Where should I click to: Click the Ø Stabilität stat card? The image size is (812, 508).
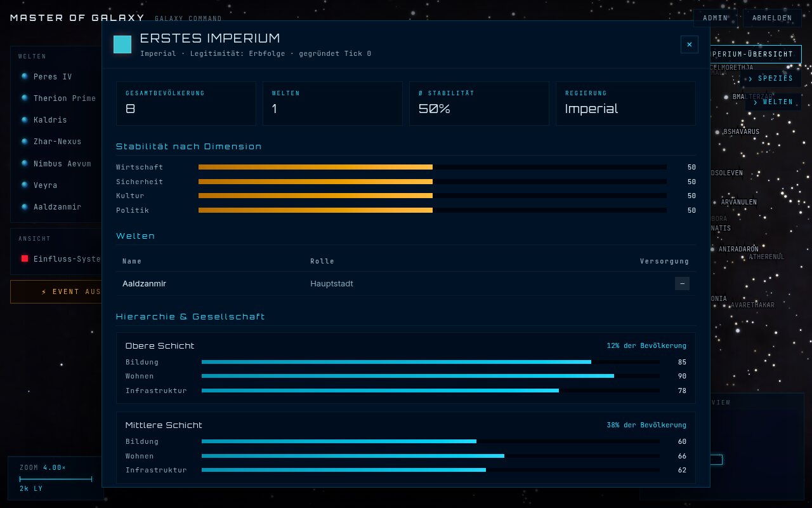point(479,103)
